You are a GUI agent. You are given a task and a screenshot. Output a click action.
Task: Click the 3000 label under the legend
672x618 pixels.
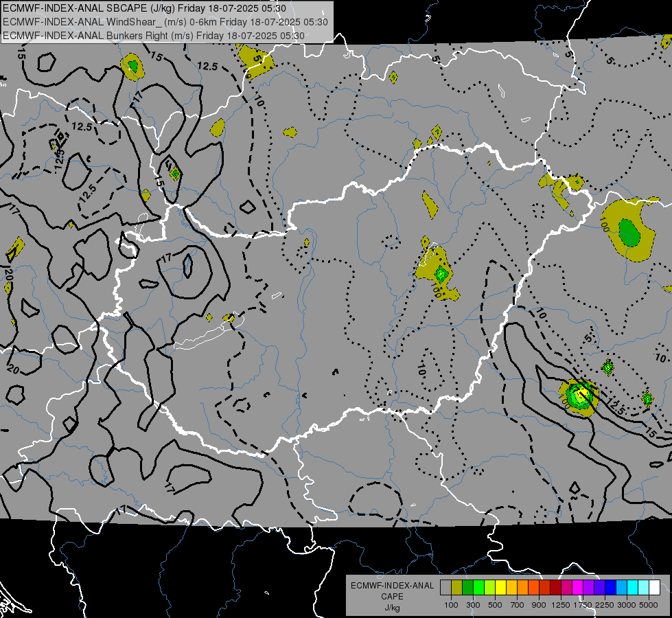(627, 605)
